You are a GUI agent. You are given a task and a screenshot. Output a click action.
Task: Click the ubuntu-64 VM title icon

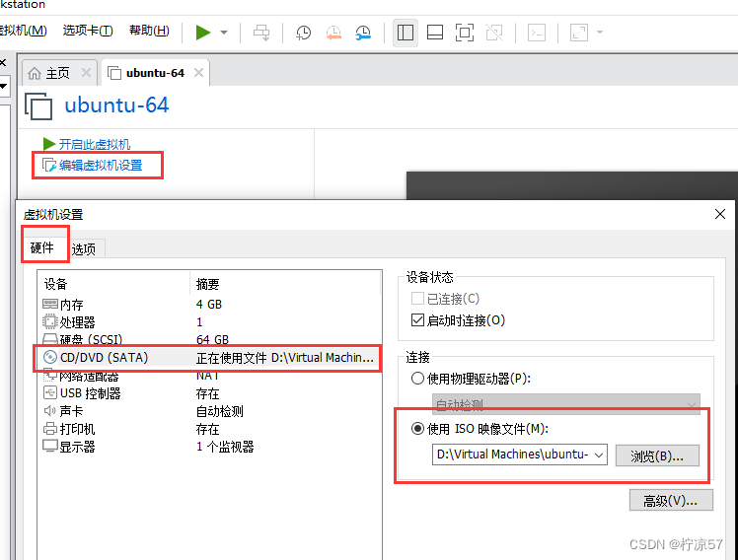coord(38,105)
